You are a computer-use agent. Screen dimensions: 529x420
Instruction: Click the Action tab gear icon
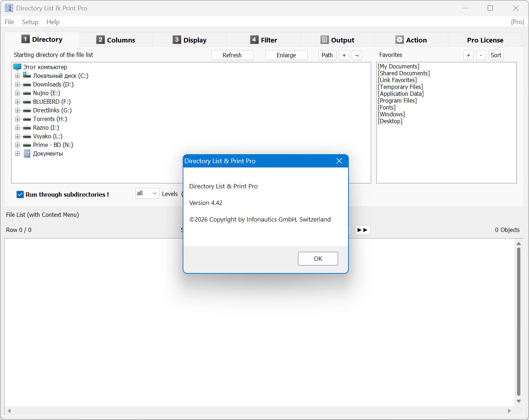point(399,40)
